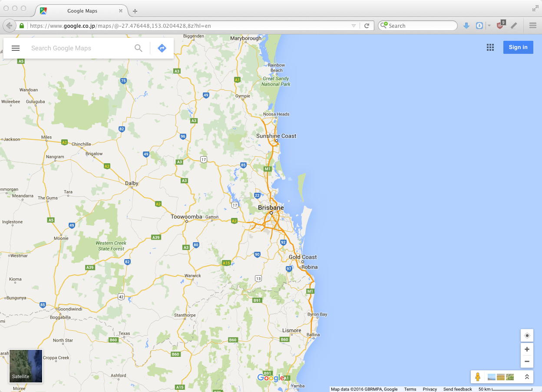This screenshot has height=392, width=542.
Task: Toggle full screen with the window arrows
Action: 535,8
